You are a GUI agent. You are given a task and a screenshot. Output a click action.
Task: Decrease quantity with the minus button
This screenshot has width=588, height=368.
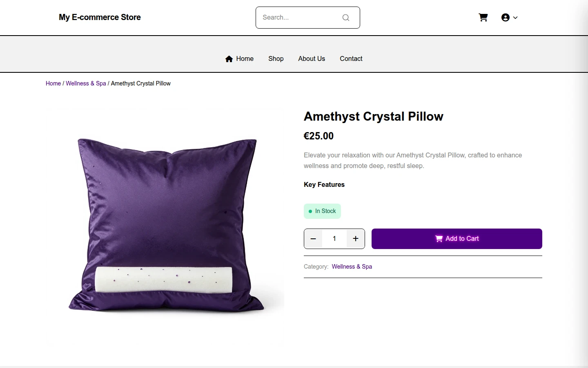click(313, 239)
